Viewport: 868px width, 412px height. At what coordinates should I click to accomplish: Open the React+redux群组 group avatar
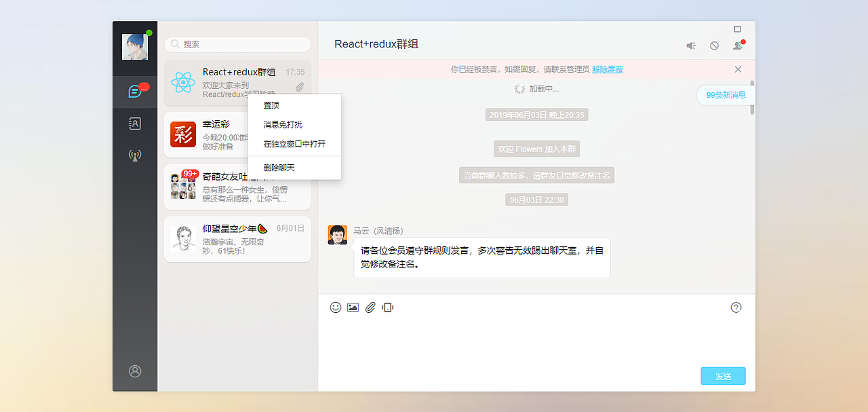pyautogui.click(x=183, y=83)
